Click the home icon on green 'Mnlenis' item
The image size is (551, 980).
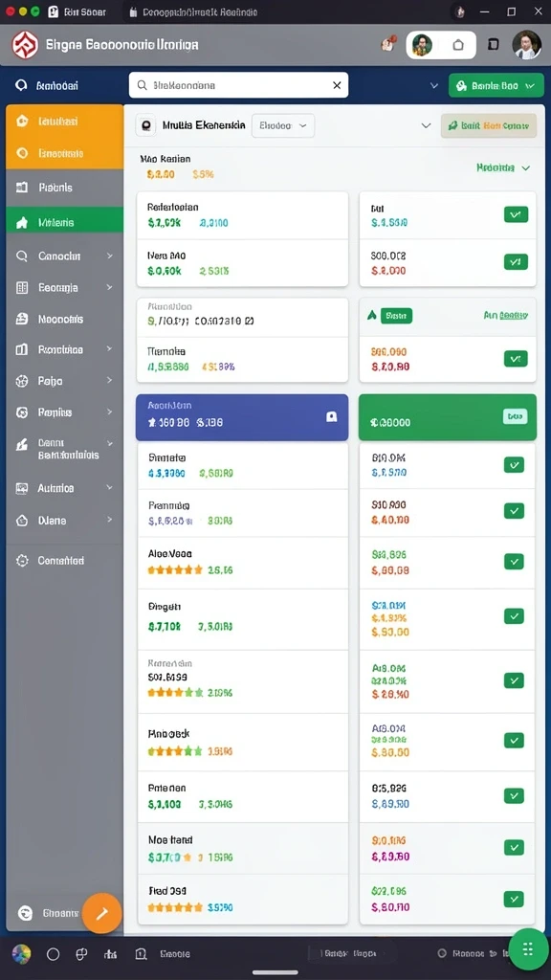pos(22,222)
